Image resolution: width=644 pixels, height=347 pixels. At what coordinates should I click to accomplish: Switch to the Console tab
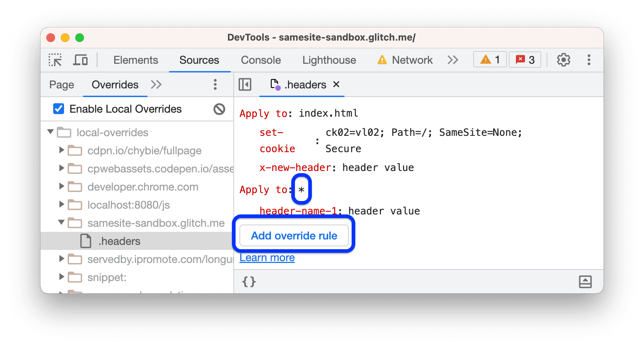click(260, 60)
